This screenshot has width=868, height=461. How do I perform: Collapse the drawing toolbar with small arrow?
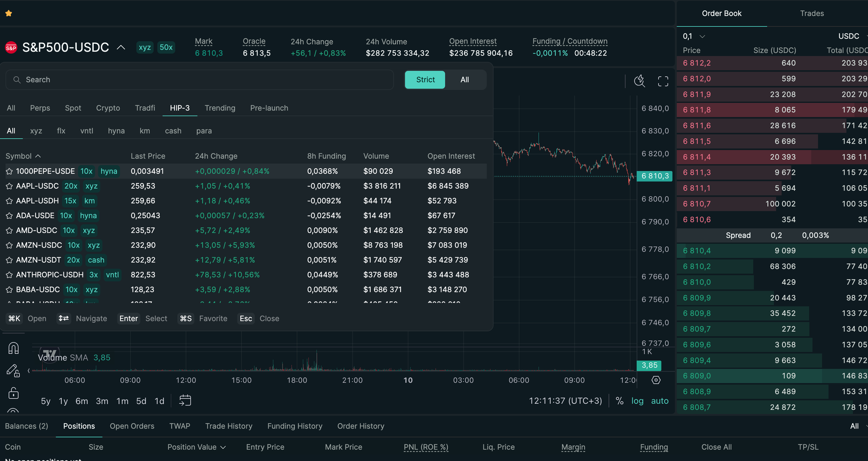coord(29,371)
